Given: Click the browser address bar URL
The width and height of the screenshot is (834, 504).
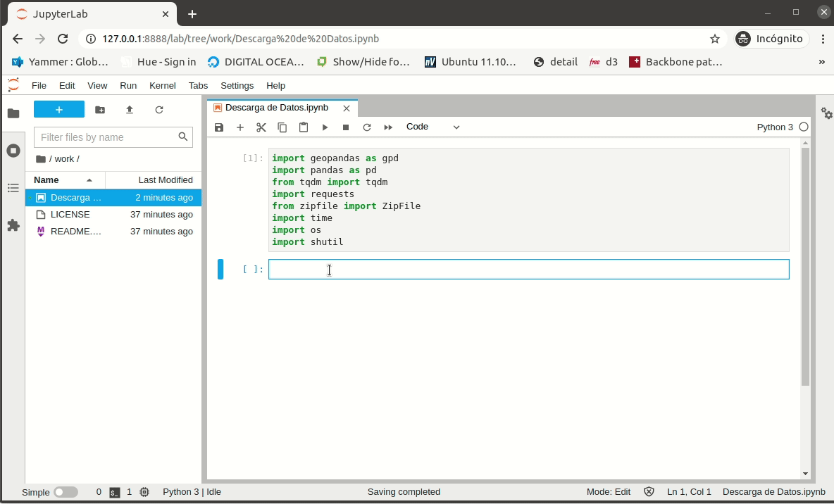Looking at the screenshot, I should 240,39.
